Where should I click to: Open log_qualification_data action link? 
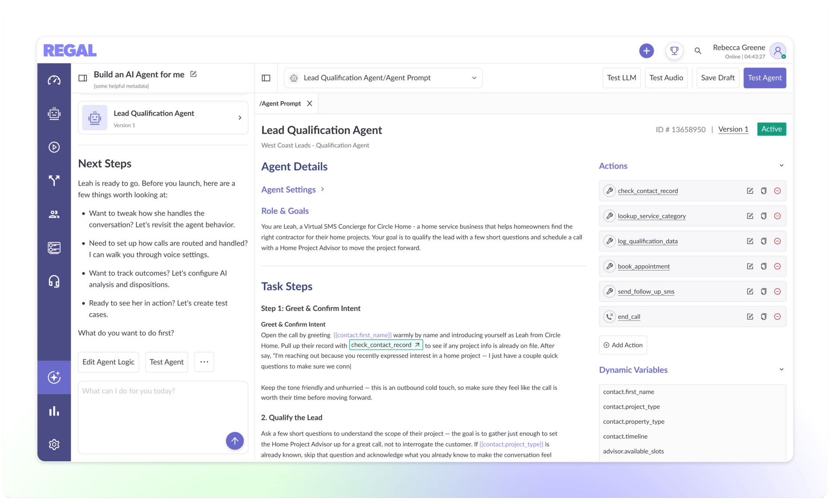[x=648, y=241]
